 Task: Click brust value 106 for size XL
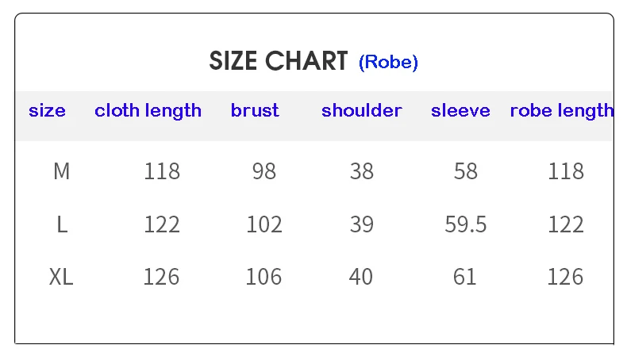[x=263, y=277]
